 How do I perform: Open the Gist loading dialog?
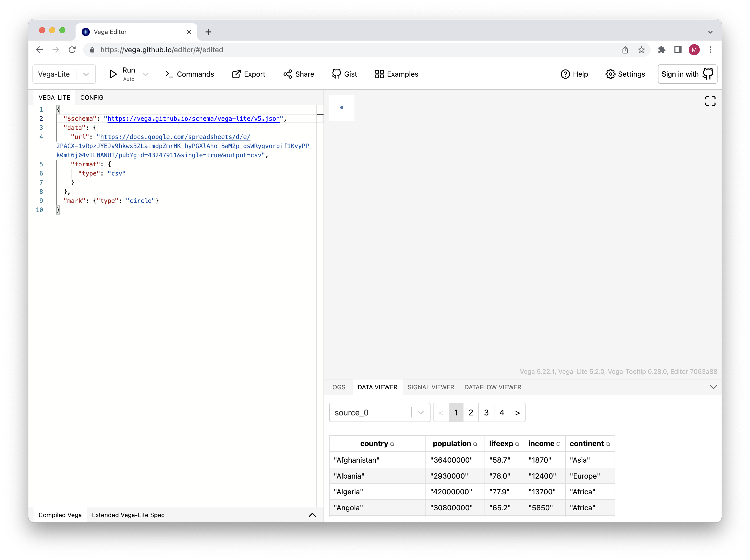click(x=344, y=74)
